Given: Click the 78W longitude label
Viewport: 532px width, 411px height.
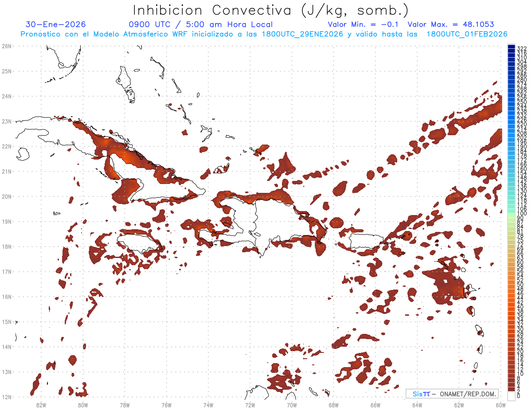Looking at the screenshot, I should point(125,405).
